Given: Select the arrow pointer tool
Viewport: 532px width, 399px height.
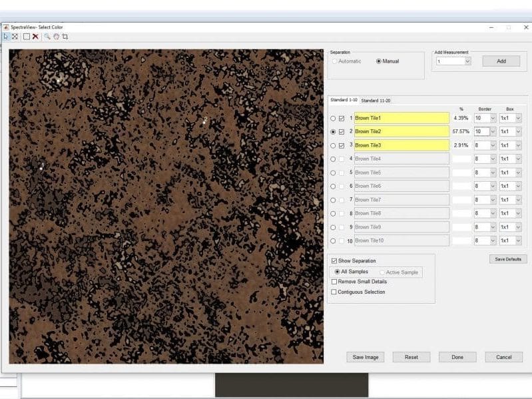Looking at the screenshot, I should tap(6, 37).
